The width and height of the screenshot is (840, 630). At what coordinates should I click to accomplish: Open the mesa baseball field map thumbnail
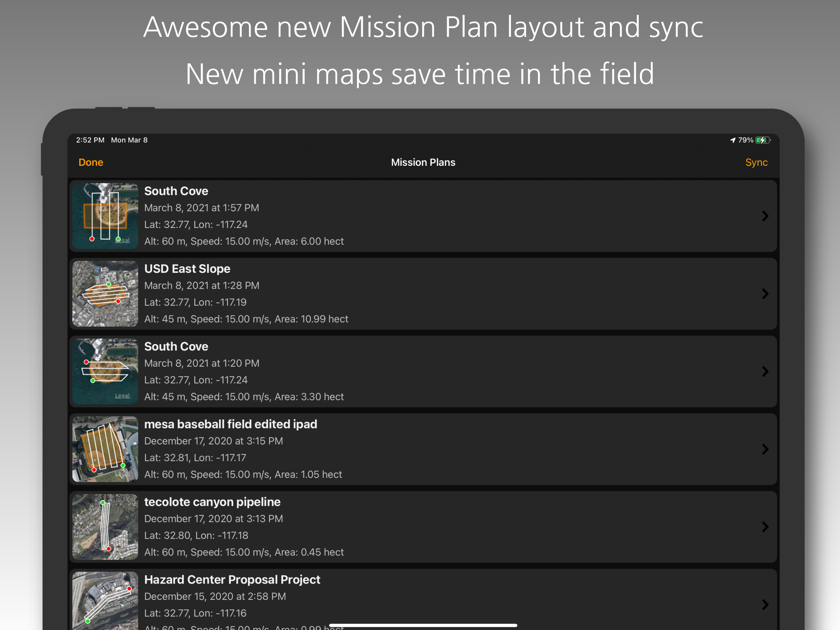[105, 449]
